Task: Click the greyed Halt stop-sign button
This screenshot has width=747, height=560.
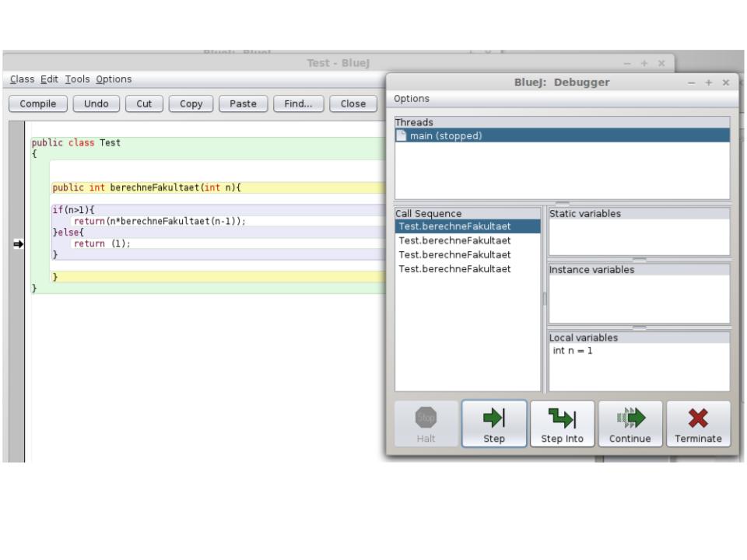Action: (426, 423)
